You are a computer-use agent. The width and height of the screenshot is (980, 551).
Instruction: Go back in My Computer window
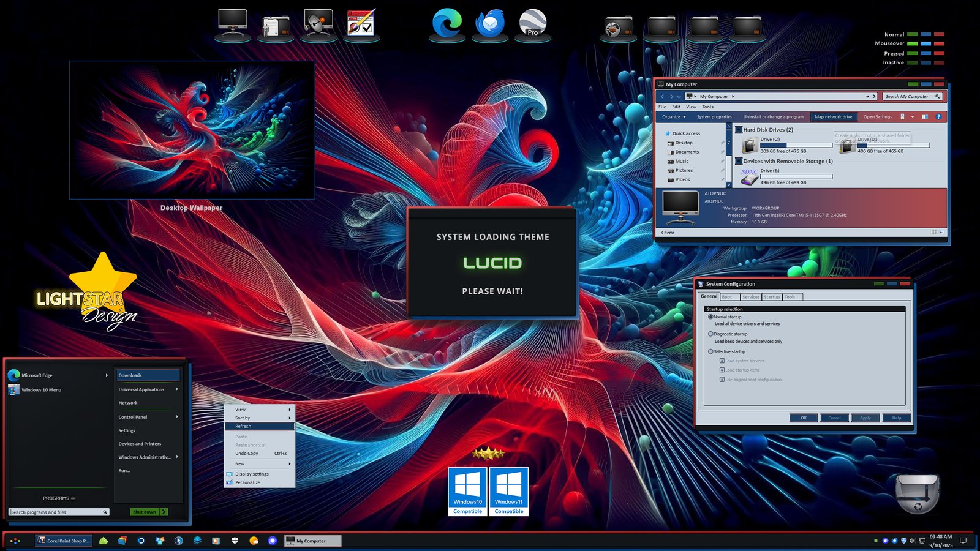[662, 96]
